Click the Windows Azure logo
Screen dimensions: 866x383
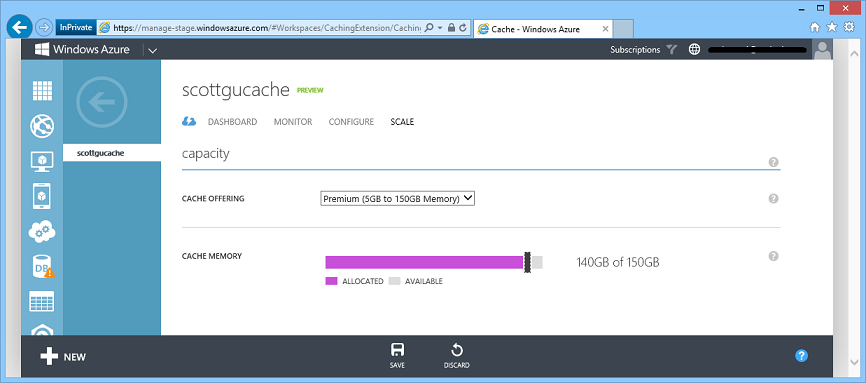(82, 50)
